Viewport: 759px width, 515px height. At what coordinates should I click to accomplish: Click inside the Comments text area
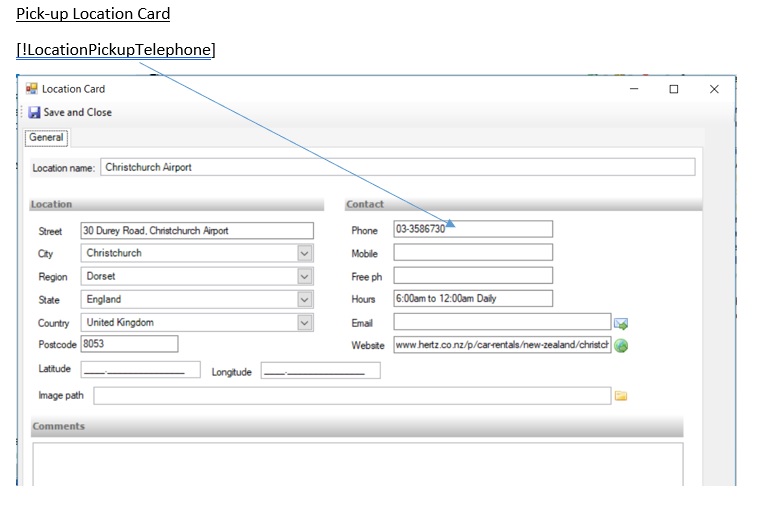[x=357, y=464]
